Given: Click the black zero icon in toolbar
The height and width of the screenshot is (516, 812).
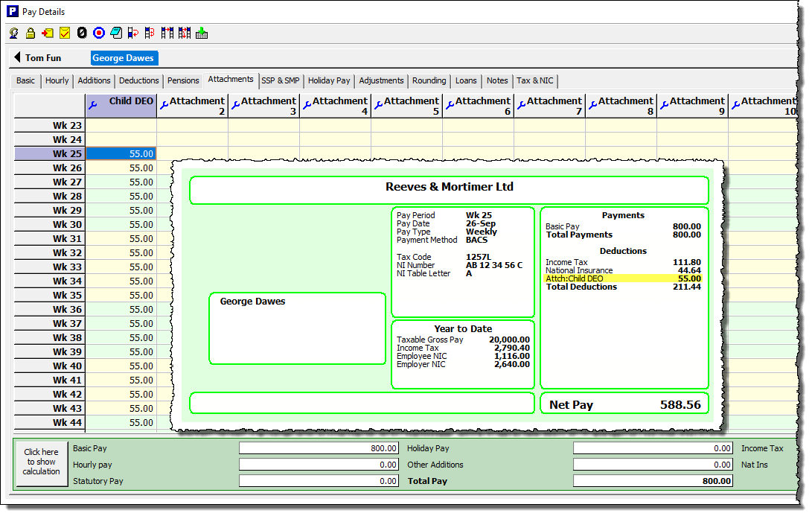Looking at the screenshot, I should 82,34.
